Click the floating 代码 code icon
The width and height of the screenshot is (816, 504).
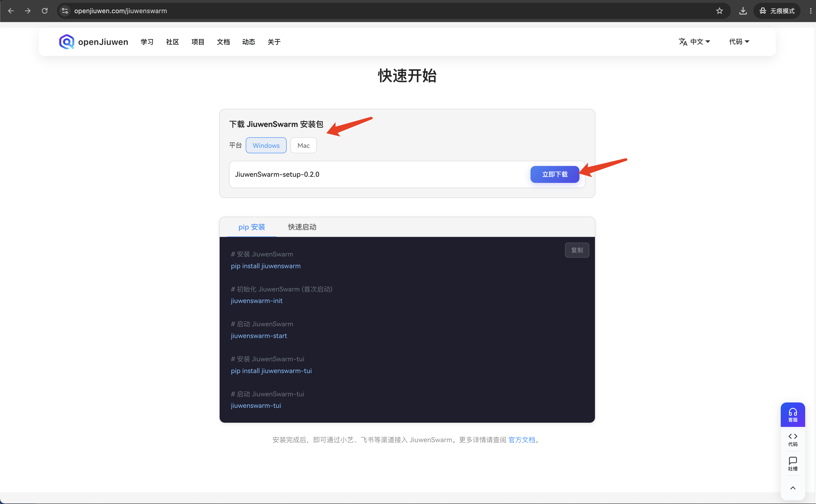[x=793, y=439]
